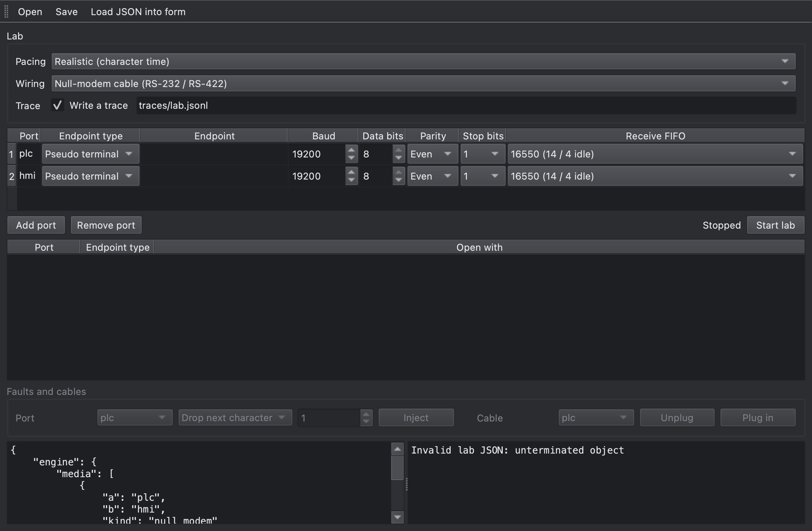Open Receive FIFO dropdown for hmi
Viewport: 812px width, 531px height.
[x=655, y=176]
